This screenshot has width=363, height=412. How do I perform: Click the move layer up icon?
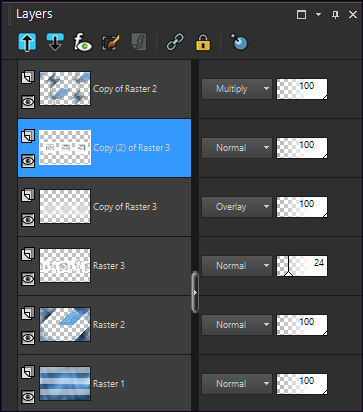pos(27,43)
